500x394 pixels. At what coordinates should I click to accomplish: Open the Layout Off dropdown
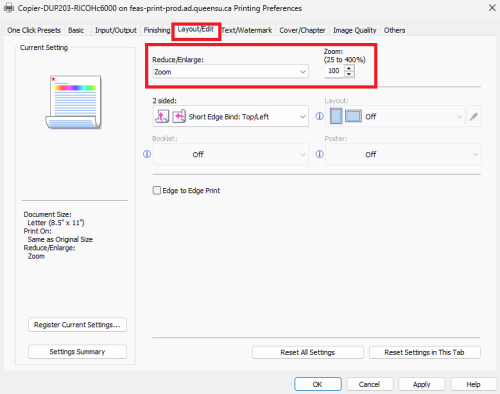pos(395,116)
